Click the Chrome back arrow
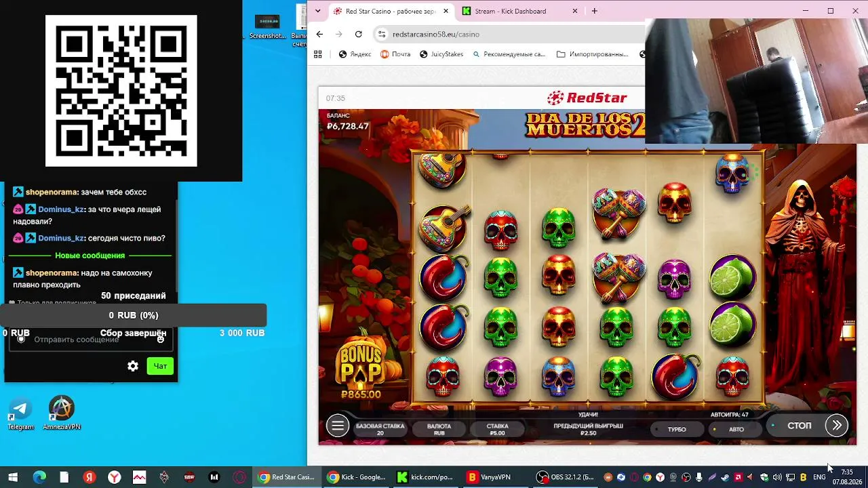 coord(319,34)
